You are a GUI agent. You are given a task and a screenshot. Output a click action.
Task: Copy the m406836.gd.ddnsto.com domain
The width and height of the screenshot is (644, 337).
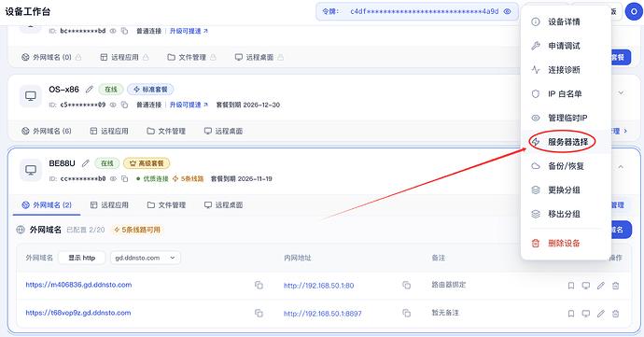(259, 285)
